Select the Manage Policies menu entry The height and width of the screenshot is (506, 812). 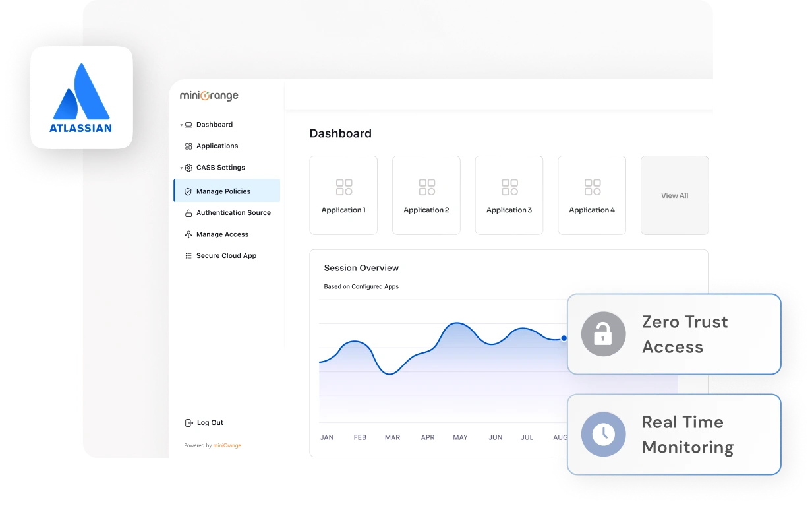click(x=223, y=191)
